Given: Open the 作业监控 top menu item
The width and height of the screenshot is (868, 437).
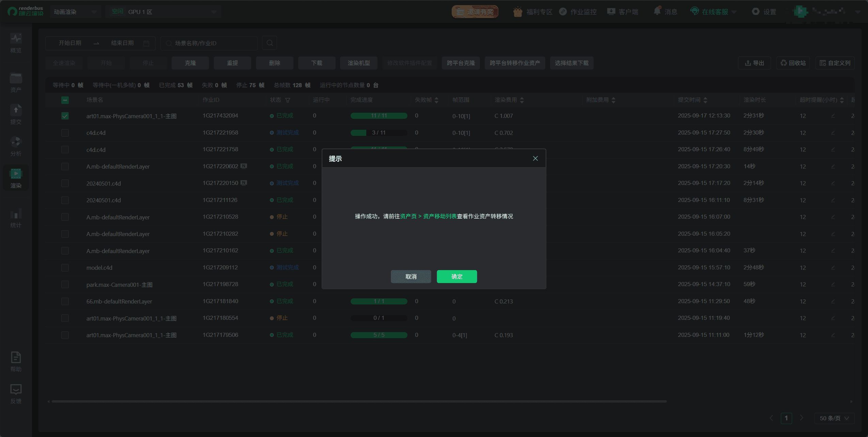Looking at the screenshot, I should (578, 12).
